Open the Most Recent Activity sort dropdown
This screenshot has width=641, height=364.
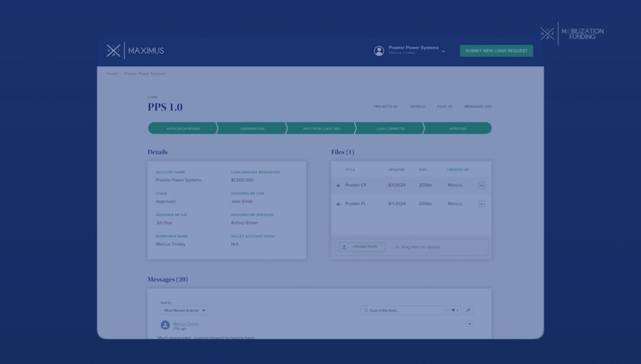[x=184, y=310]
